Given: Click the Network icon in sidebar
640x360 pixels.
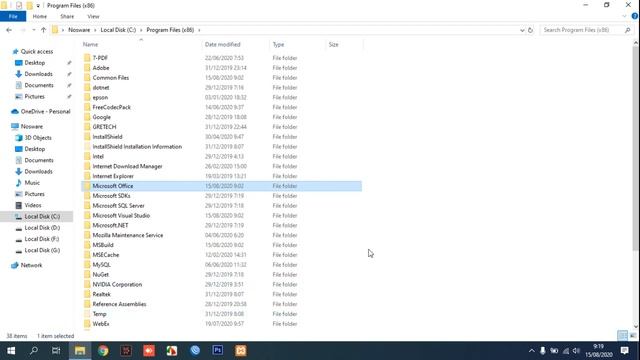Looking at the screenshot, I should tap(15, 265).
